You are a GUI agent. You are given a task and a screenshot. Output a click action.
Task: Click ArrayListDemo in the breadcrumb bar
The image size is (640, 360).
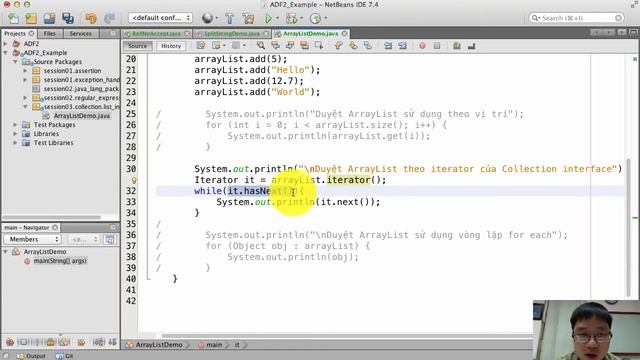155,345
